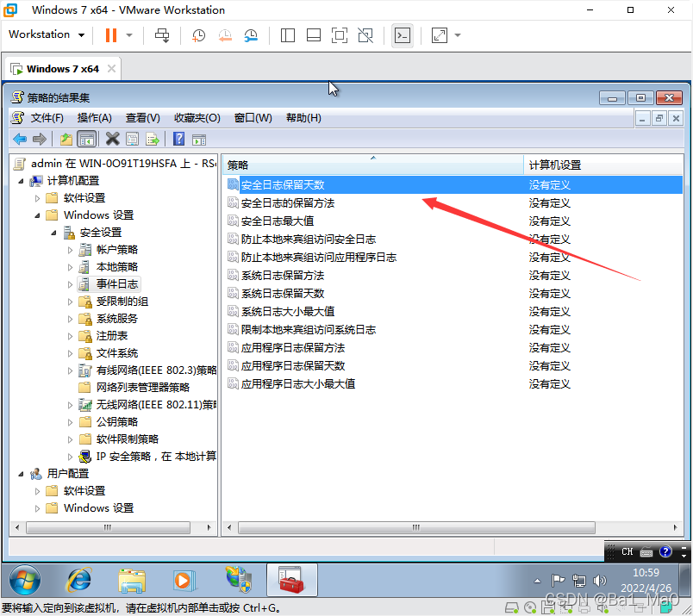
Task: Expand the 公钥策略 node
Action: (70, 422)
